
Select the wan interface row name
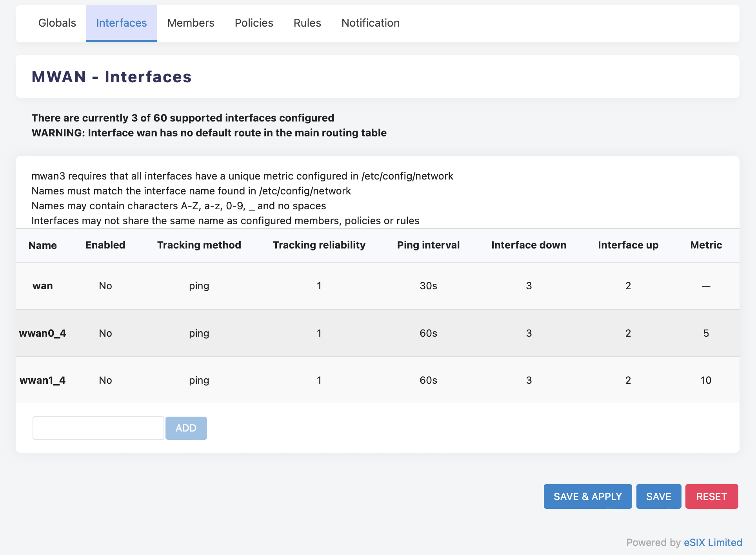click(x=42, y=286)
